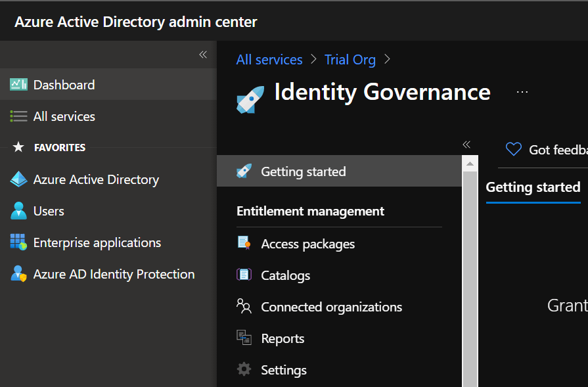This screenshot has width=588, height=387.
Task: Click the Connected organizations people icon
Action: [244, 307]
